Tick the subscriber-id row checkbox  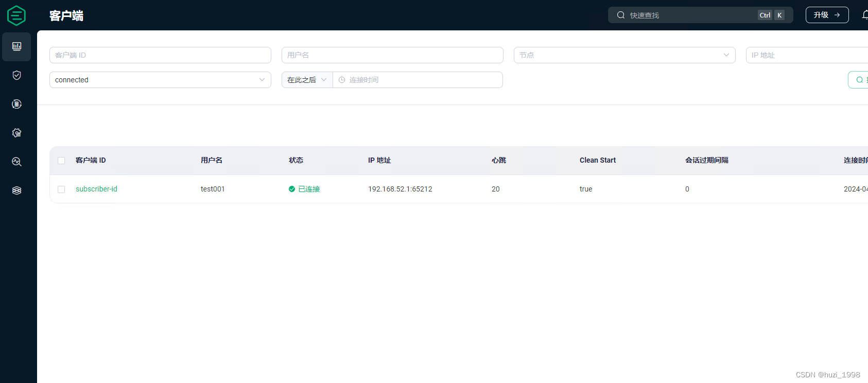coord(61,189)
